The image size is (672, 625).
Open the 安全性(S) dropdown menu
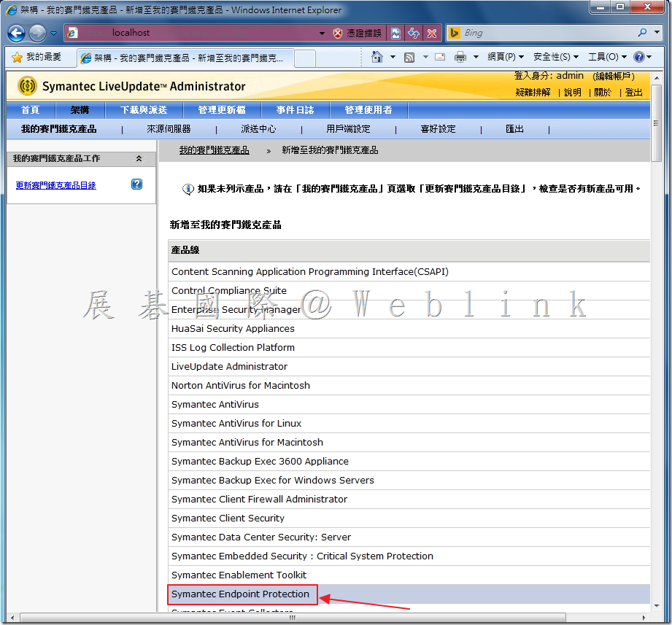click(555, 57)
